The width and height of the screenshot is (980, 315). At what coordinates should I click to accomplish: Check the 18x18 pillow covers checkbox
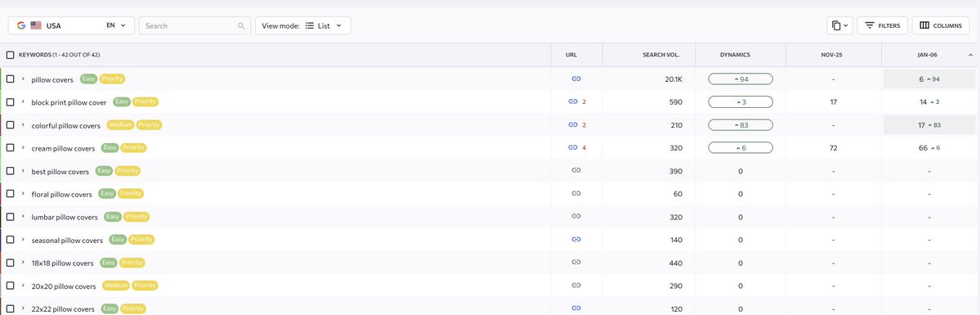(10, 263)
